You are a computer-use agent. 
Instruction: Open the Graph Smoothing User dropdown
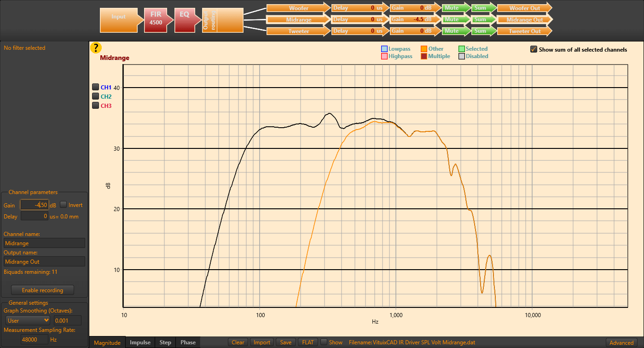(x=28, y=320)
